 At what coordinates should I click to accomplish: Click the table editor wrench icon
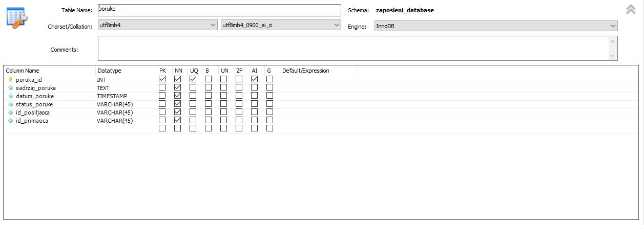coord(17,17)
